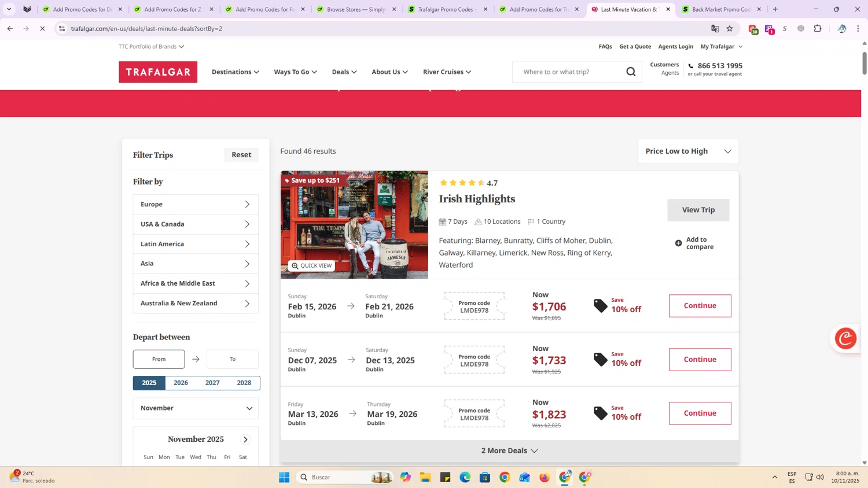Click the View Trip button
Image resolution: width=868 pixels, height=488 pixels.
pyautogui.click(x=698, y=210)
